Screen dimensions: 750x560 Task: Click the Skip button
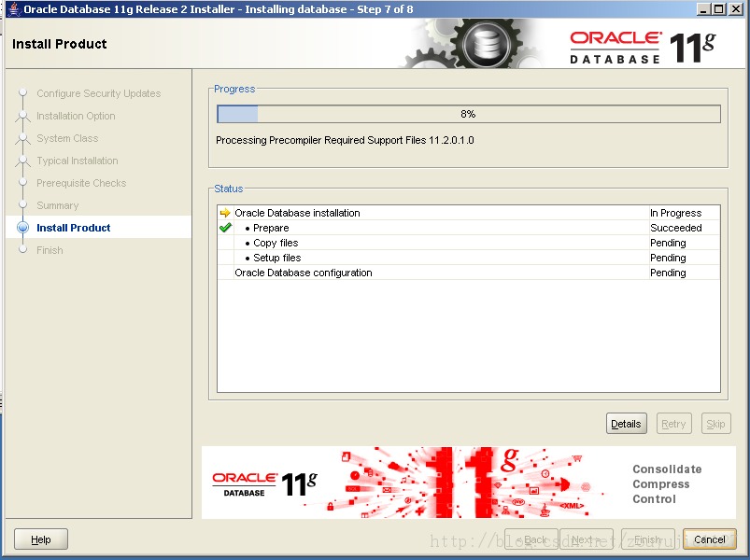715,424
